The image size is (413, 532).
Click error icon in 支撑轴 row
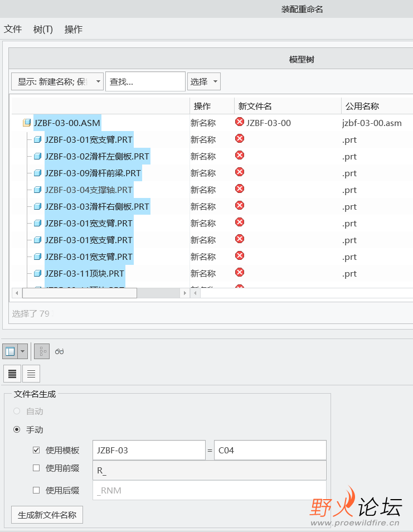[x=240, y=188]
